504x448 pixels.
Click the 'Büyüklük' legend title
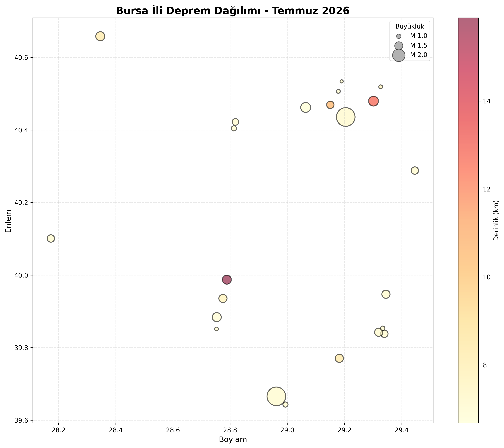tap(410, 27)
